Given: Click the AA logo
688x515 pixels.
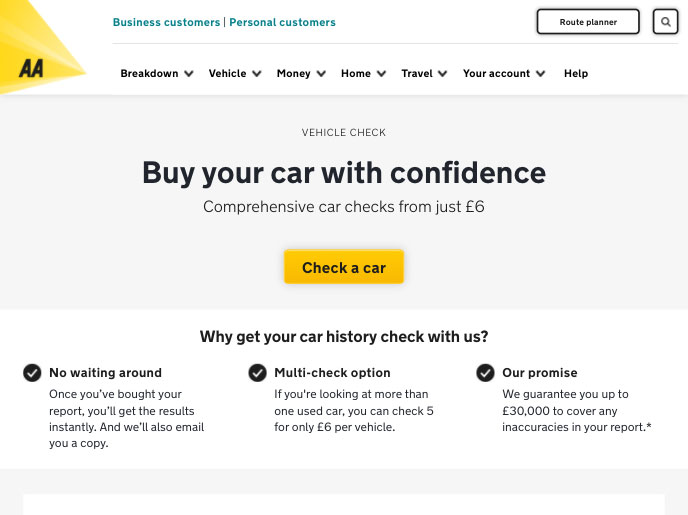Looking at the screenshot, I should pos(31,68).
